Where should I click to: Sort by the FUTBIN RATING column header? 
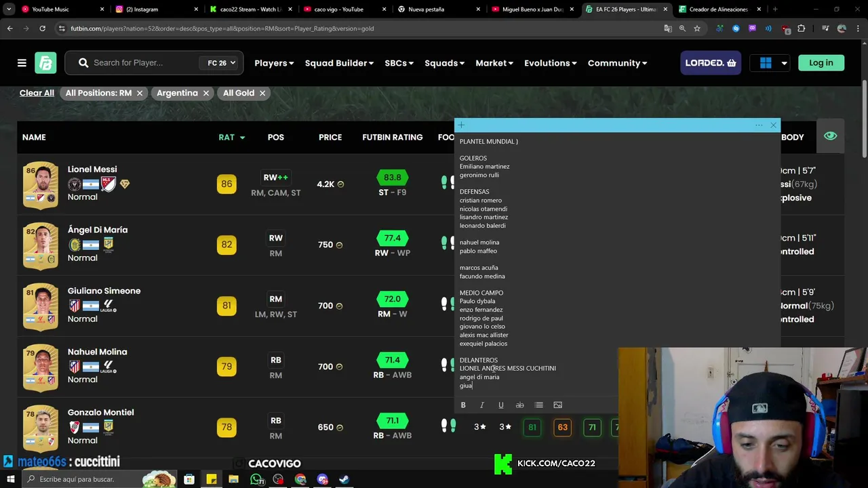(392, 137)
